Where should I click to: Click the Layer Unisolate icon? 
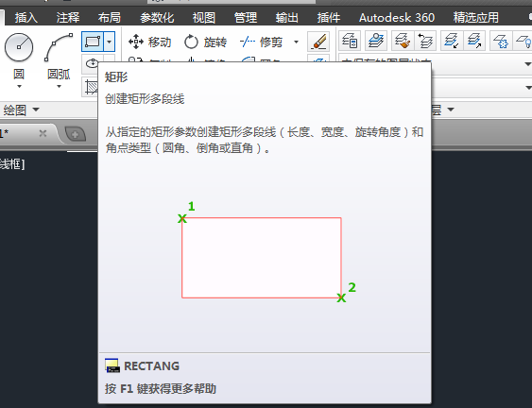(x=474, y=41)
